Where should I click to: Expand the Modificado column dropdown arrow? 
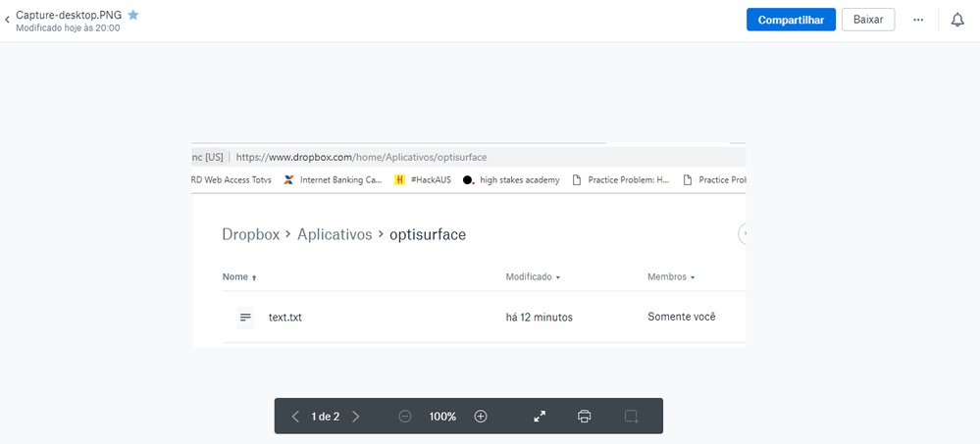[x=558, y=278]
